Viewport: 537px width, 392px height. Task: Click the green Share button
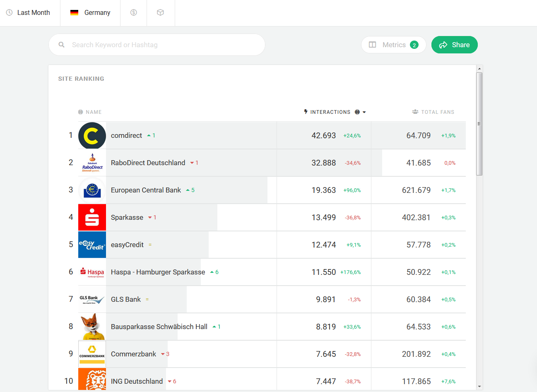coord(455,45)
